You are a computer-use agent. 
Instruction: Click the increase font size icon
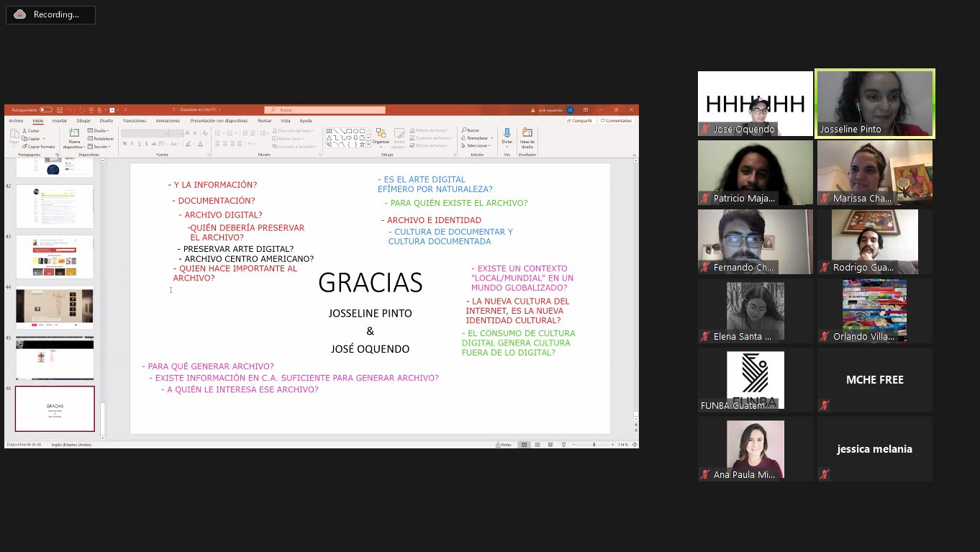[188, 133]
